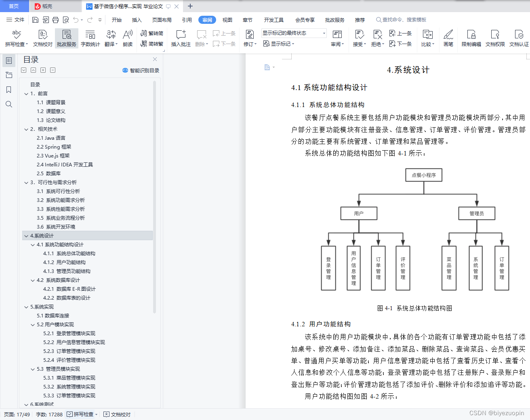Reject the revision (拒绝)

point(378,38)
